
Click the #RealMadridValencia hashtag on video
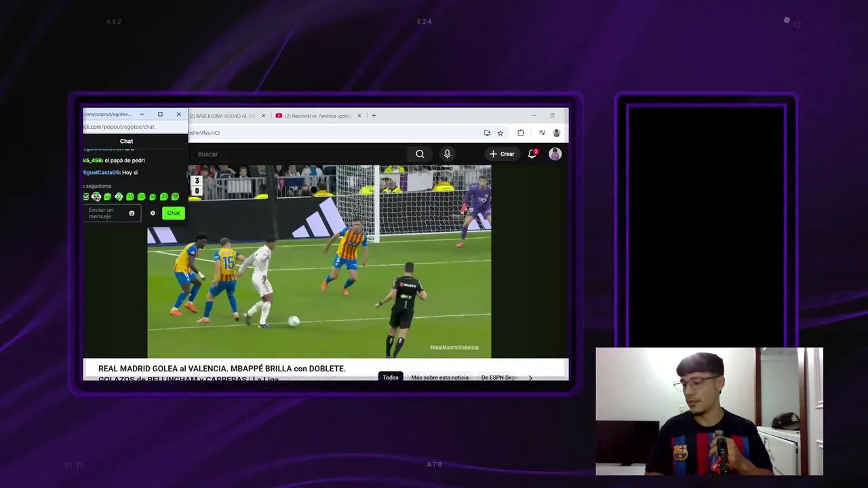pyautogui.click(x=454, y=347)
